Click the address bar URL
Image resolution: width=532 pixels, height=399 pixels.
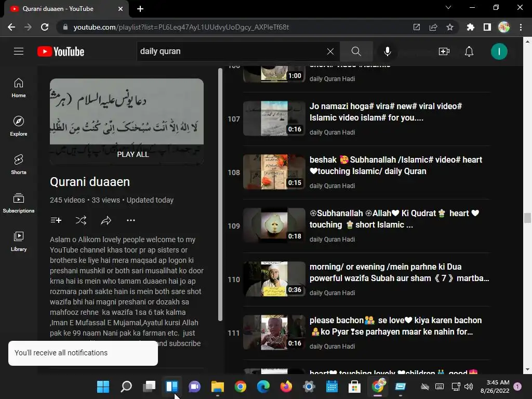181,27
